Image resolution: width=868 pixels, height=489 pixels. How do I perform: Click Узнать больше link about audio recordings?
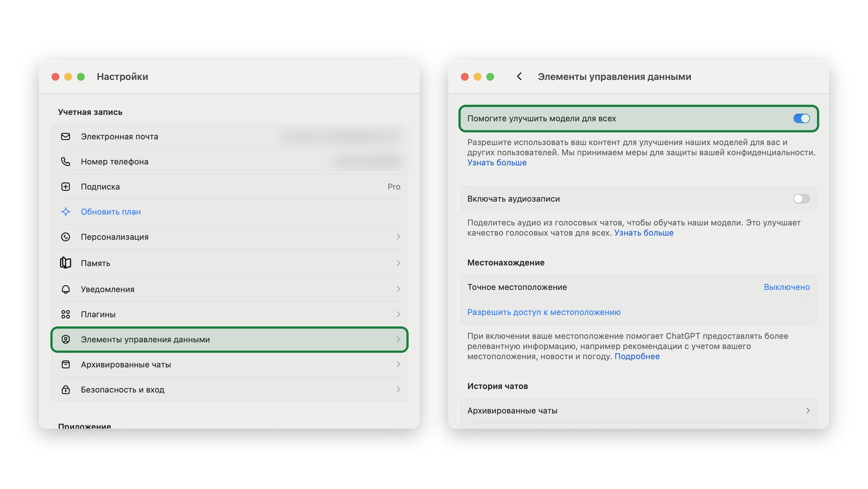pos(644,233)
